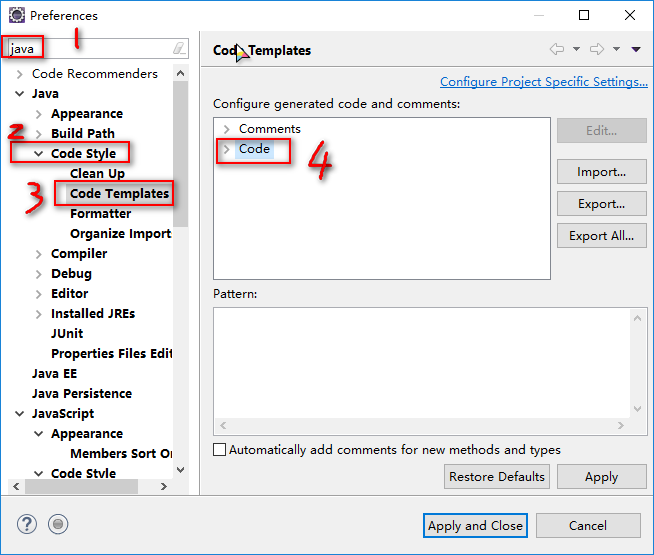
Task: Open the forward history dropdown arrow
Action: point(616,49)
